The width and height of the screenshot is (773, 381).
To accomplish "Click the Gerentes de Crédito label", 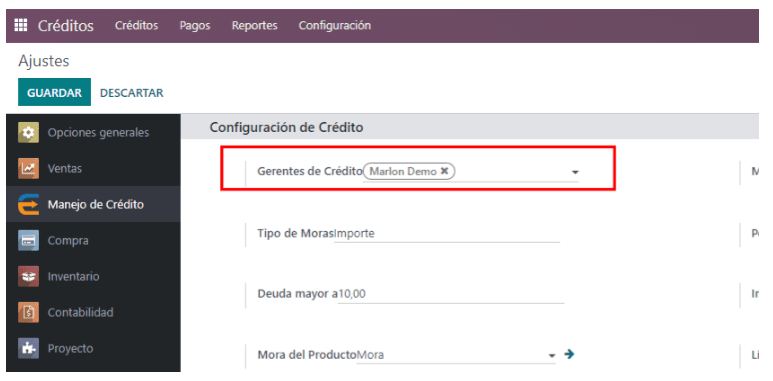I will coord(310,172).
